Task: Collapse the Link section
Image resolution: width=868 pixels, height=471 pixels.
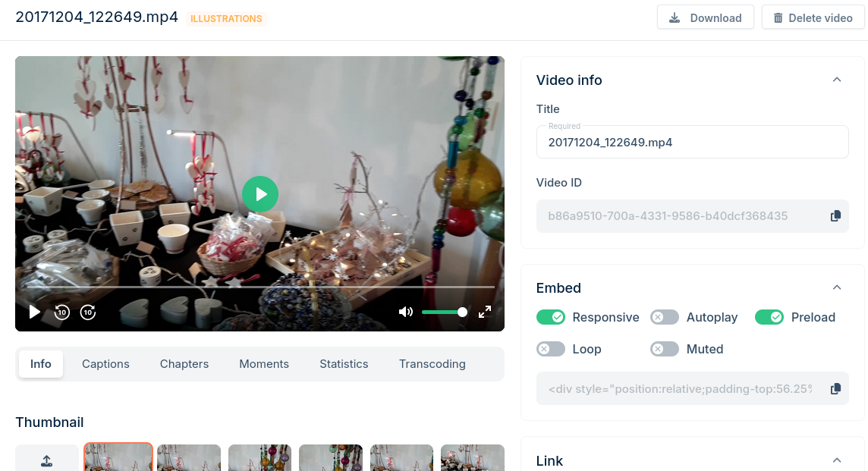Action: pyautogui.click(x=837, y=460)
